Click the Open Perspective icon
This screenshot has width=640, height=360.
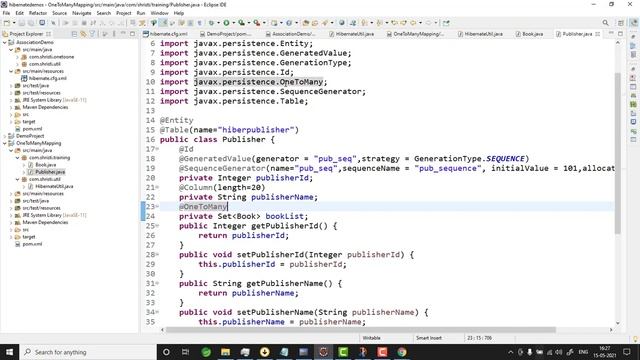[621, 23]
